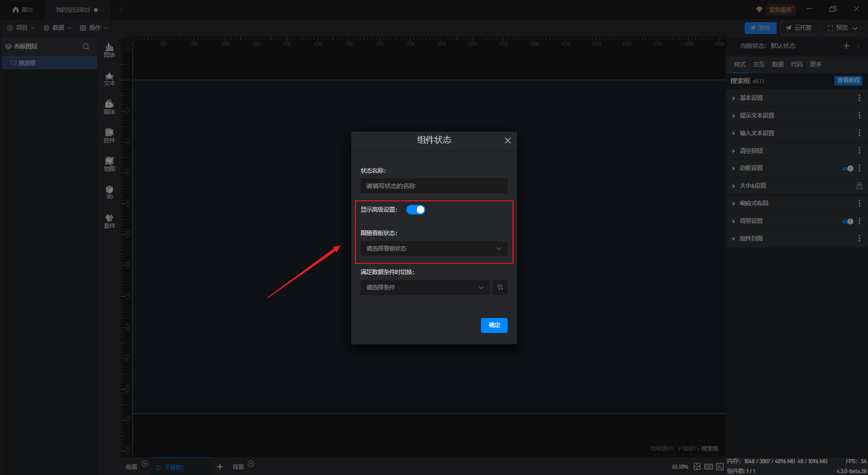Viewport: 868px width, 475px height.
Task: Switch to the 更多 tab
Action: pyautogui.click(x=816, y=64)
